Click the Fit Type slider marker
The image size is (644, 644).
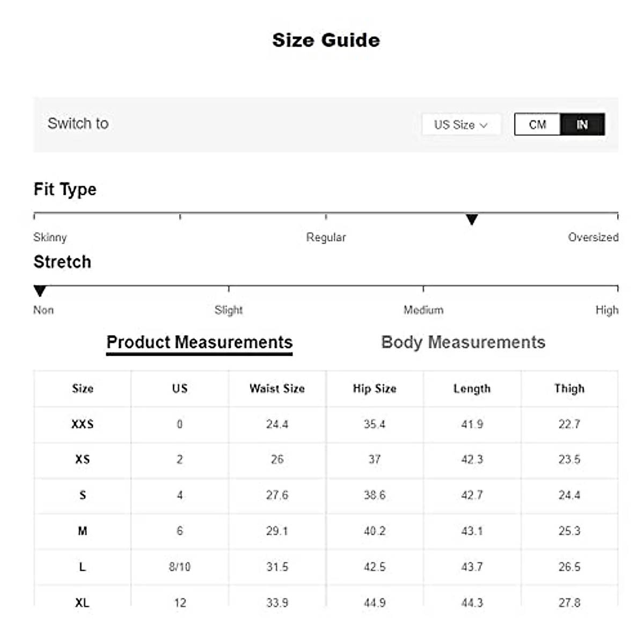(x=472, y=219)
